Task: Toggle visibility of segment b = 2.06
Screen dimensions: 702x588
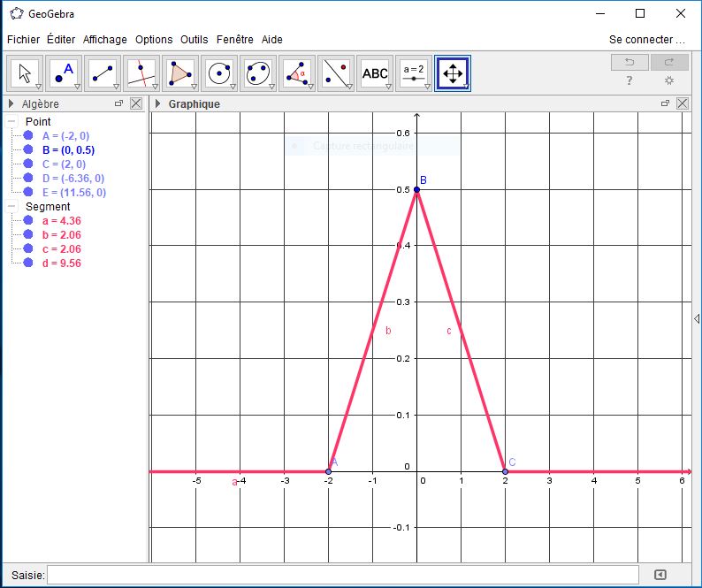Action: click(x=28, y=234)
